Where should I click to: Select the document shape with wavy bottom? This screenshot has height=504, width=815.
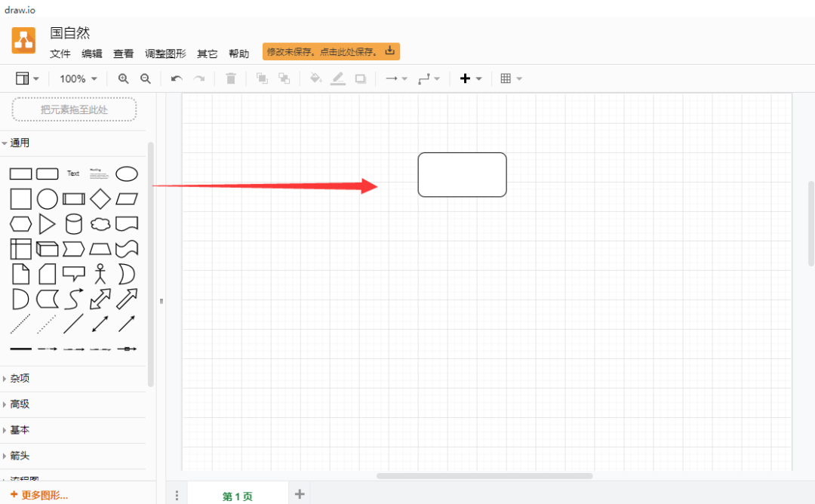[127, 224]
